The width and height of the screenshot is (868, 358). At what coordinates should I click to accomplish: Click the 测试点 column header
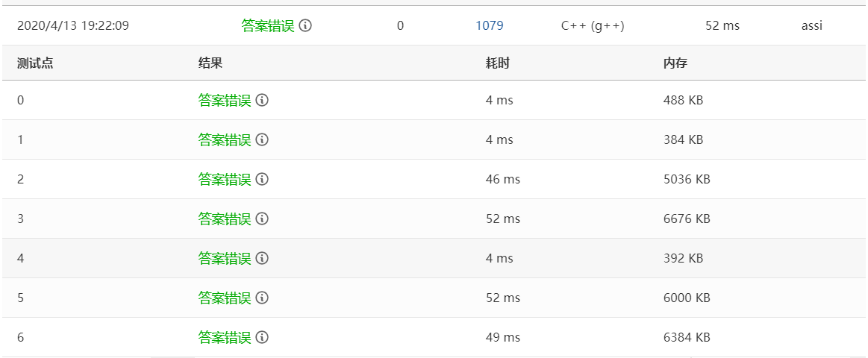[x=35, y=63]
